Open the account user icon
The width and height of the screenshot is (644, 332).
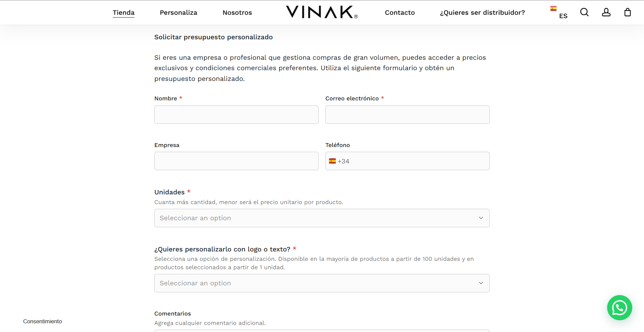point(606,12)
